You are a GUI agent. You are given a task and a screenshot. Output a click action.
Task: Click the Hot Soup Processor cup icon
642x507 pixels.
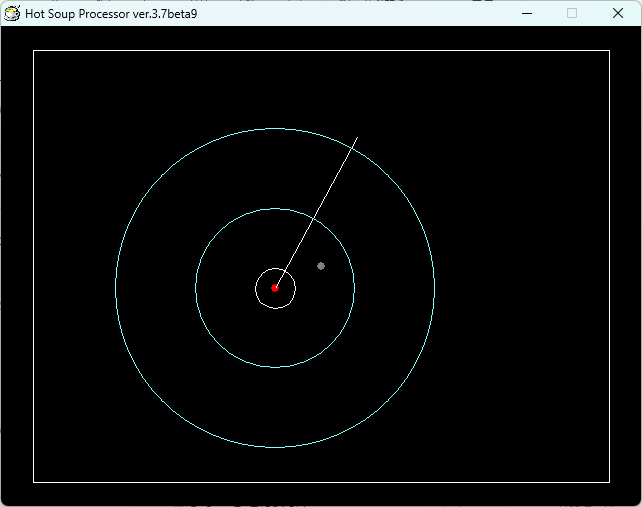[x=12, y=13]
